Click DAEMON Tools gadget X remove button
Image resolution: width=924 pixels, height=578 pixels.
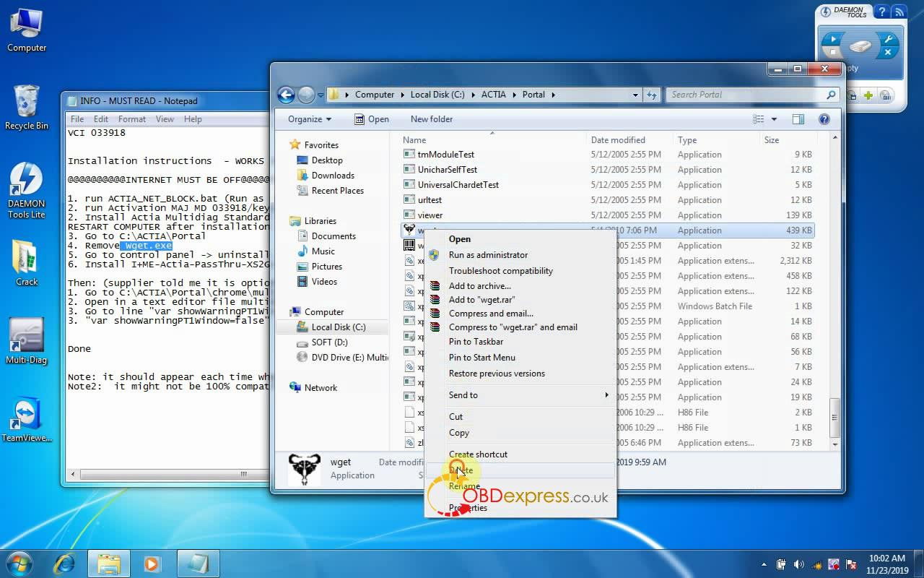click(889, 53)
